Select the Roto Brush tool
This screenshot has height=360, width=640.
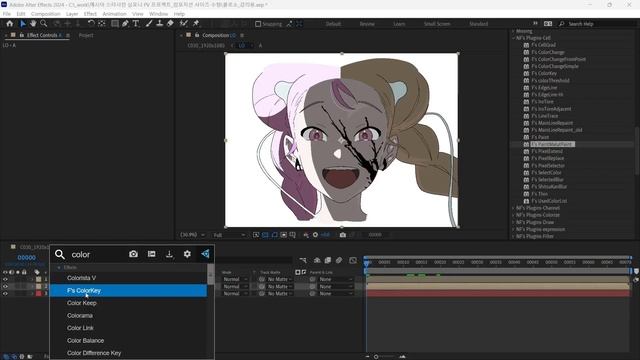[x=184, y=24]
